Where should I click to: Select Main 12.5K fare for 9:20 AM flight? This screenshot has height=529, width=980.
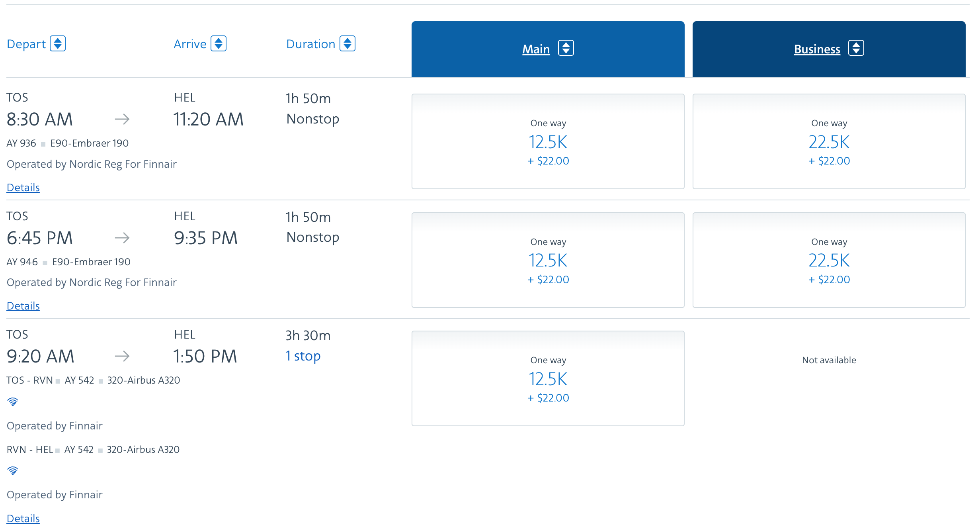click(548, 378)
